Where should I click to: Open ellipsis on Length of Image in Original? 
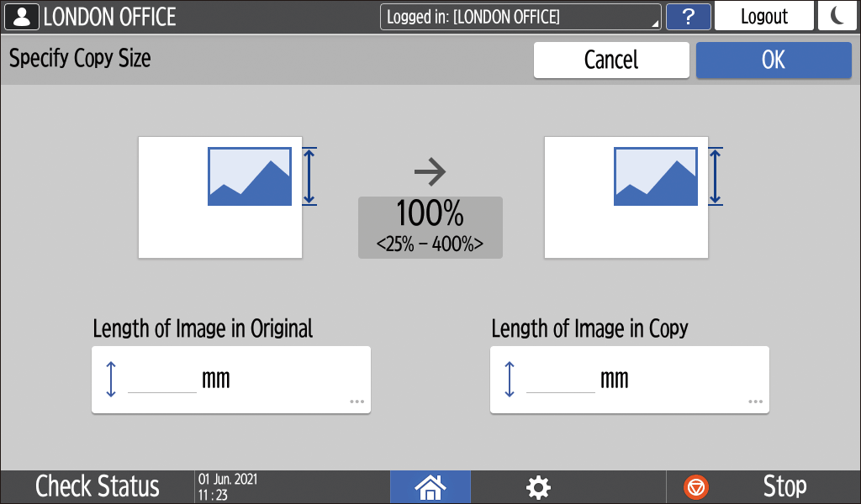pos(357,402)
